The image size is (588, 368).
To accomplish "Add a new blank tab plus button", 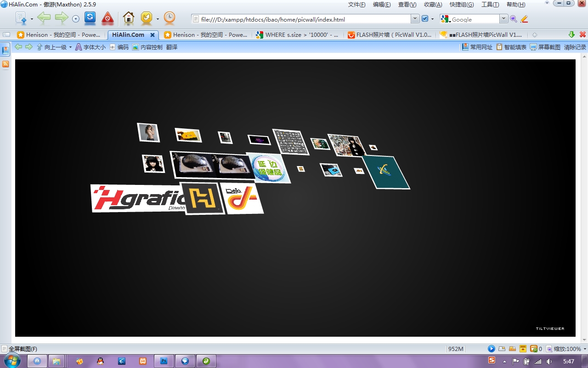I will 534,35.
